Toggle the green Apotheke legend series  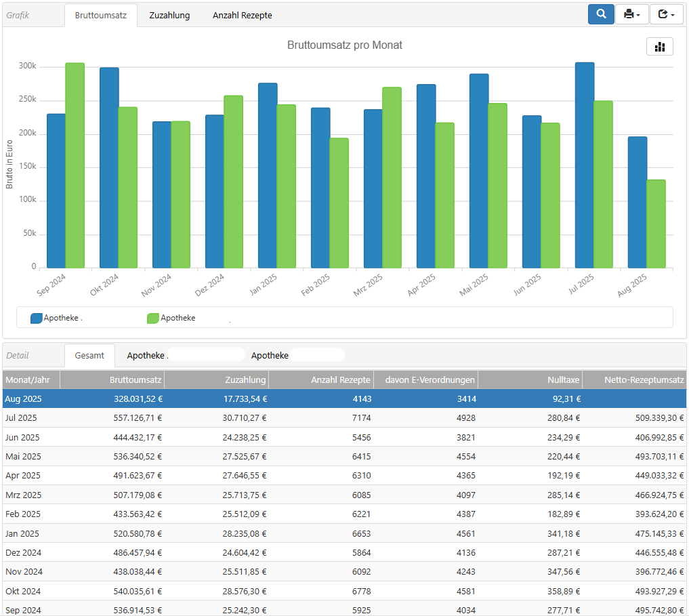171,318
